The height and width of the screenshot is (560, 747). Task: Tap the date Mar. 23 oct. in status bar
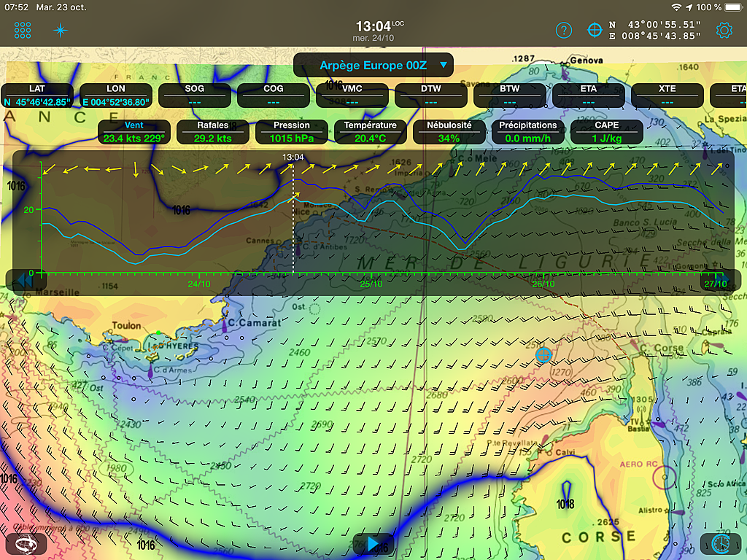pos(61,7)
